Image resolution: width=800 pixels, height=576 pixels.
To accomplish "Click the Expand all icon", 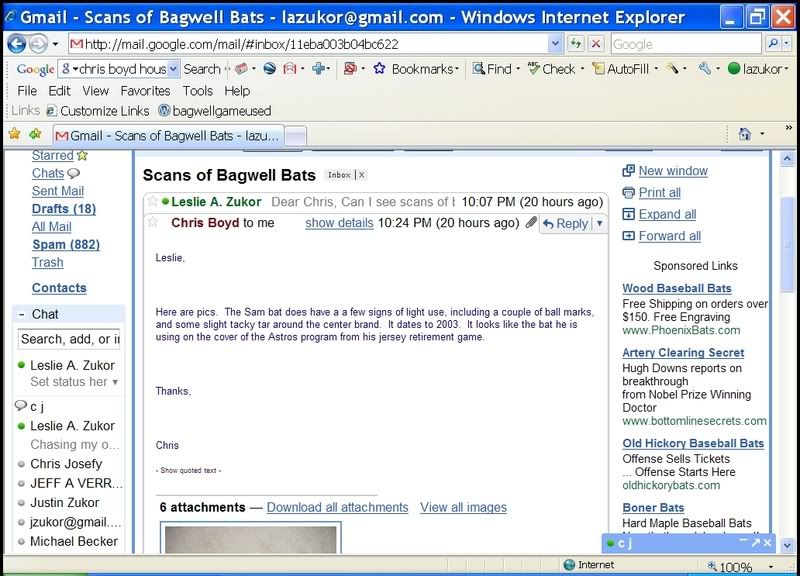I will (629, 214).
